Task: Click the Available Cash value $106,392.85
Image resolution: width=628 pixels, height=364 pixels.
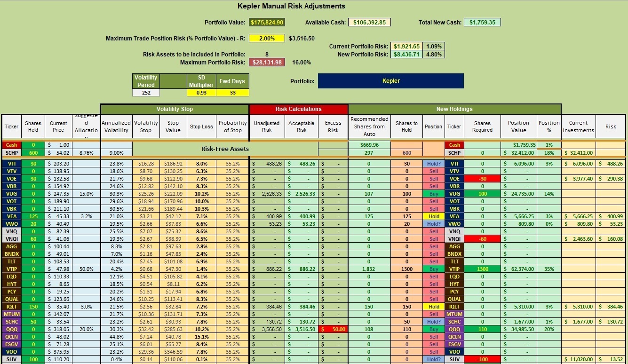Action: click(x=369, y=22)
